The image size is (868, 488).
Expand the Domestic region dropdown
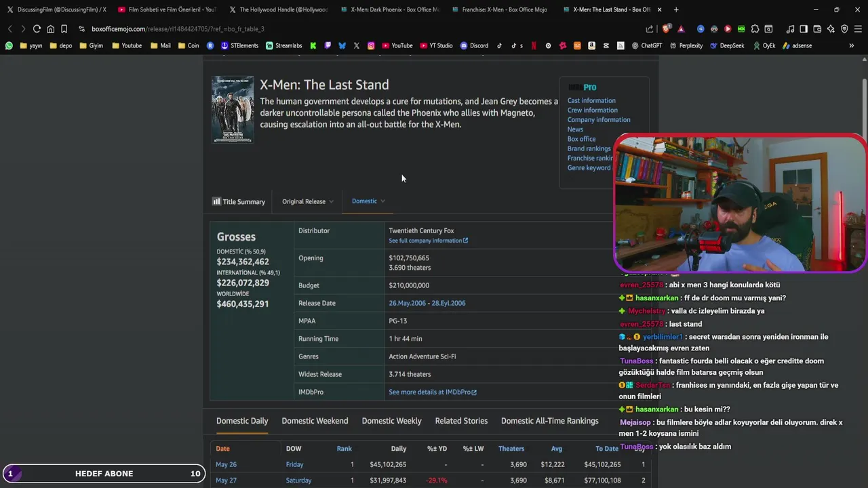coord(368,201)
